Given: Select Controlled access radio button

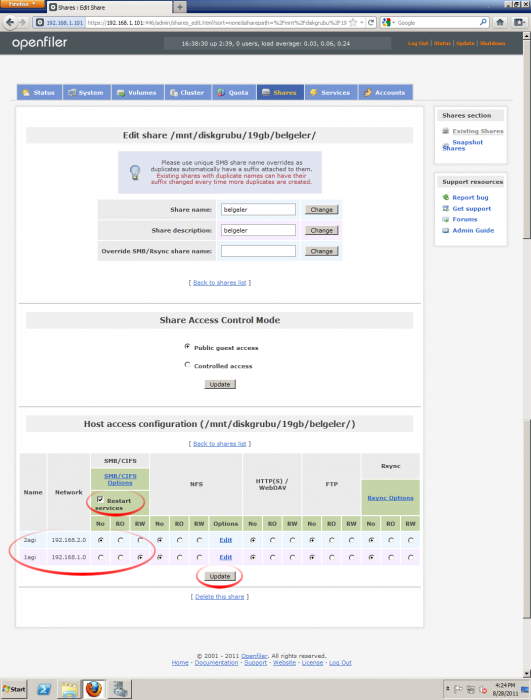Looking at the screenshot, I should [x=187, y=365].
